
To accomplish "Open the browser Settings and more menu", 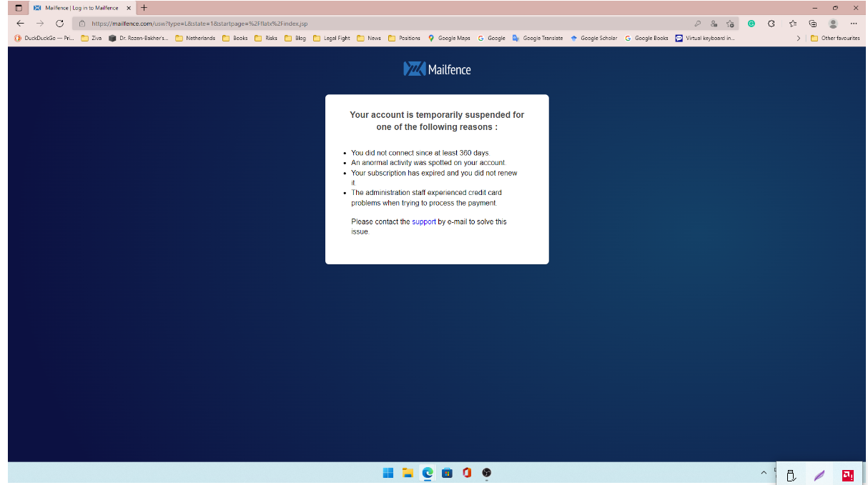I will 853,24.
